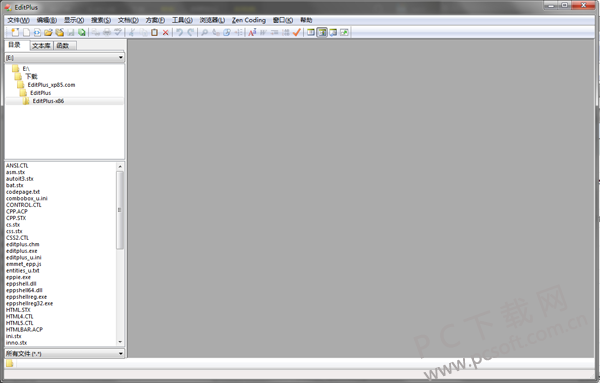Select the EditPlus_xp85.com folder

pos(51,85)
